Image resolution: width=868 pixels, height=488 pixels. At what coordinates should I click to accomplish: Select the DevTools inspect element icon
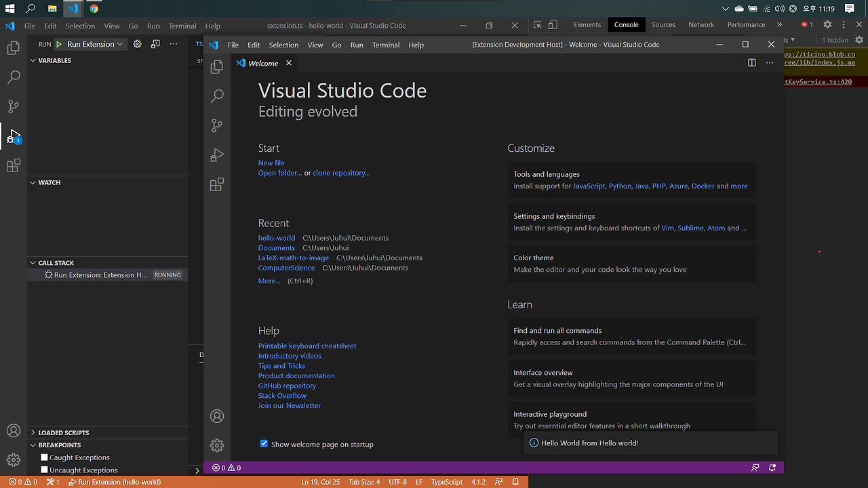coord(538,24)
